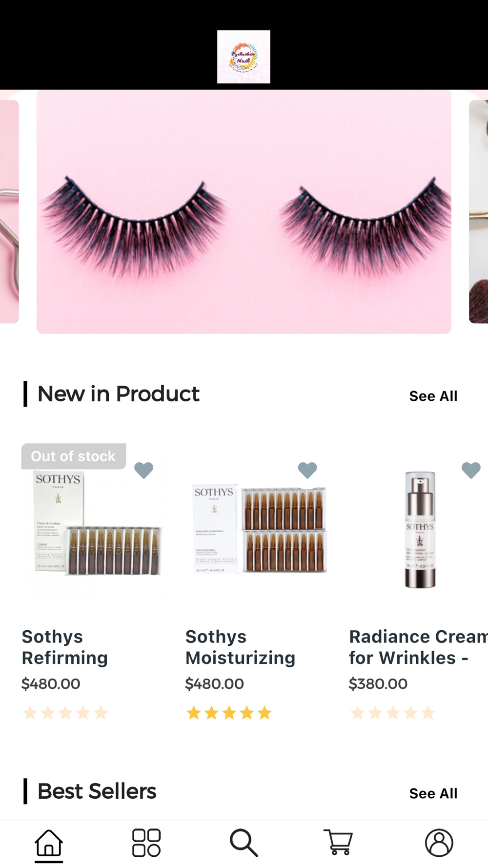Tap the Out of stock badge
Image resolution: width=488 pixels, height=868 pixels.
74,456
